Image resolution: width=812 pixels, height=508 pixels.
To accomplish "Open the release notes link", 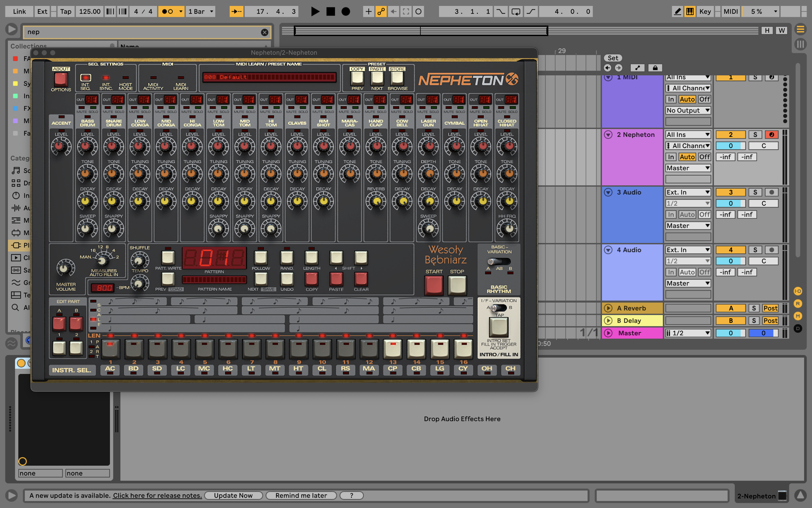I will click(157, 495).
